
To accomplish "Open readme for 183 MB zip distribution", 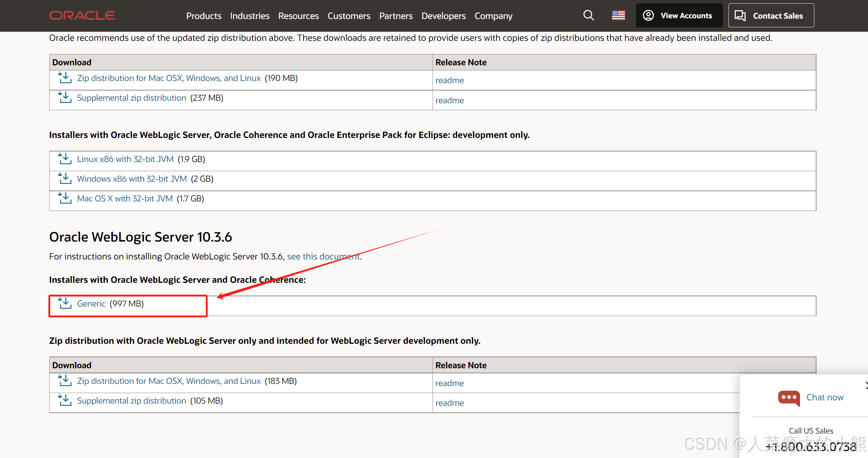I will [449, 383].
